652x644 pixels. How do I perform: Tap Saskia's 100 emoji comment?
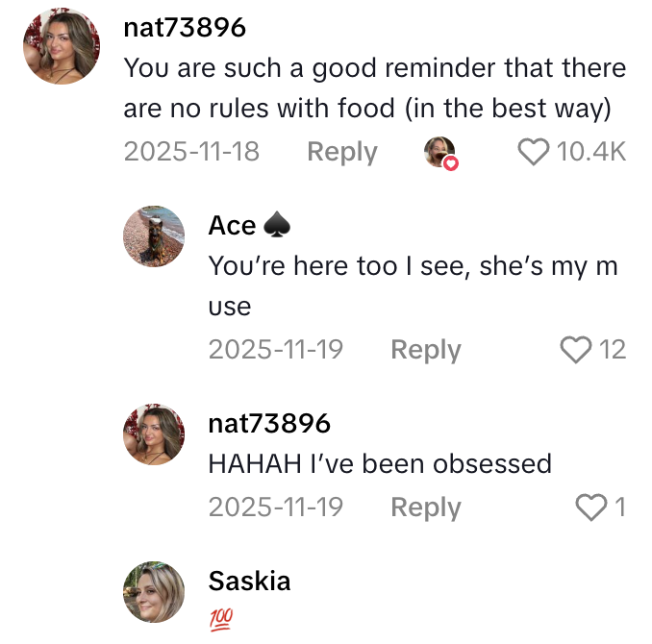(x=220, y=616)
